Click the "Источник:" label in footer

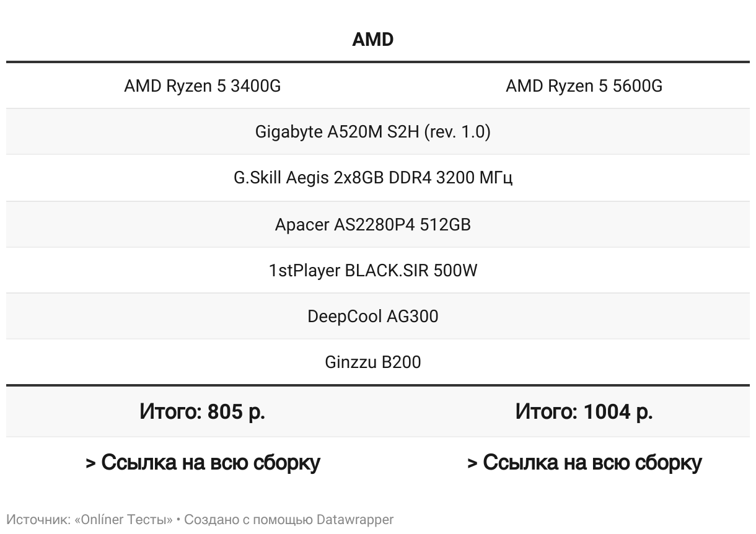click(x=38, y=519)
